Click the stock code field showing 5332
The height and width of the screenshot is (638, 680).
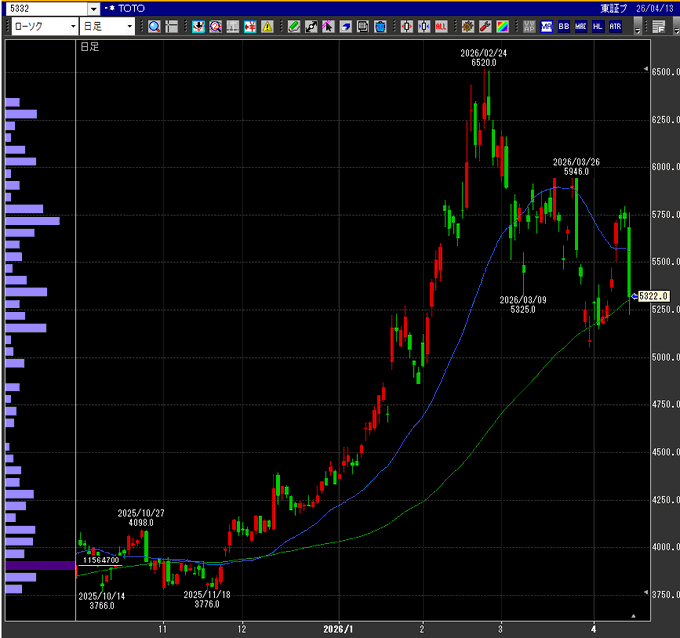click(x=48, y=9)
